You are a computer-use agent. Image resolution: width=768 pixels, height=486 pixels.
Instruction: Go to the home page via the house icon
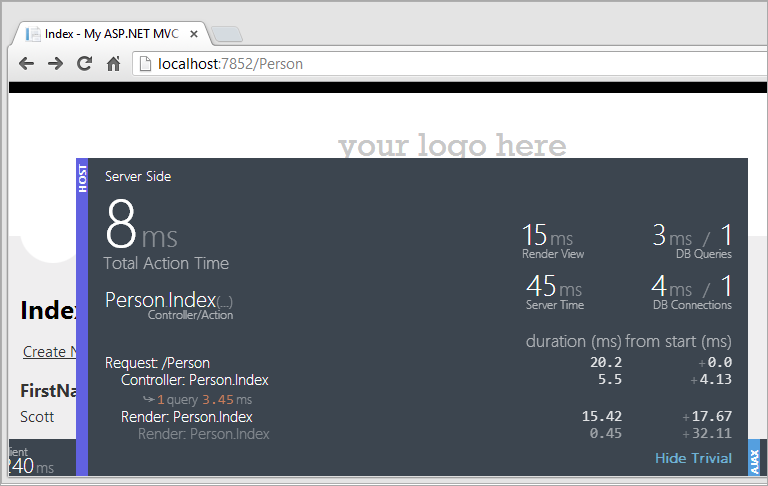[x=114, y=64]
